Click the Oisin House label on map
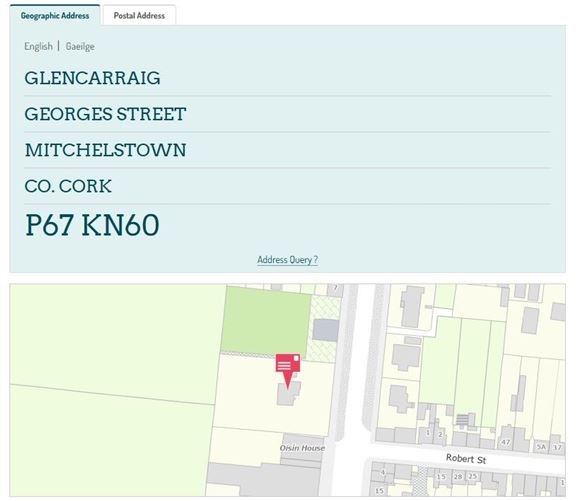The height and width of the screenshot is (501, 577). pos(302,448)
